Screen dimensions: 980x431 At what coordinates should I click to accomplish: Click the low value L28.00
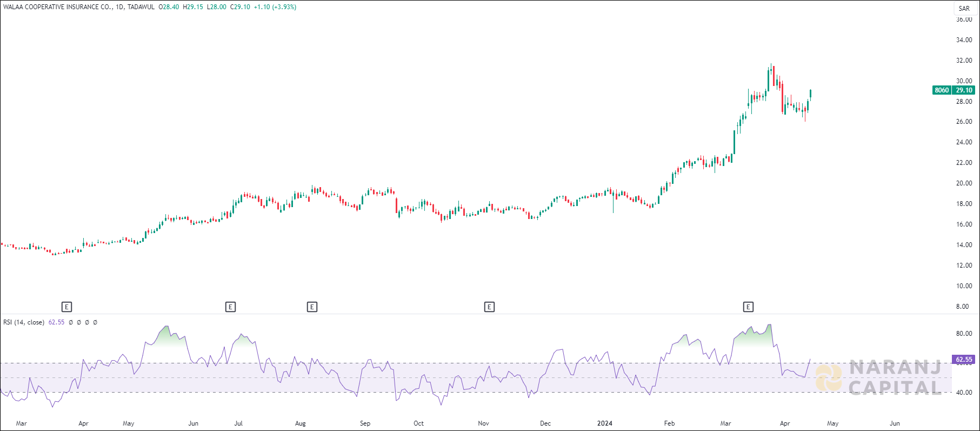pyautogui.click(x=216, y=7)
